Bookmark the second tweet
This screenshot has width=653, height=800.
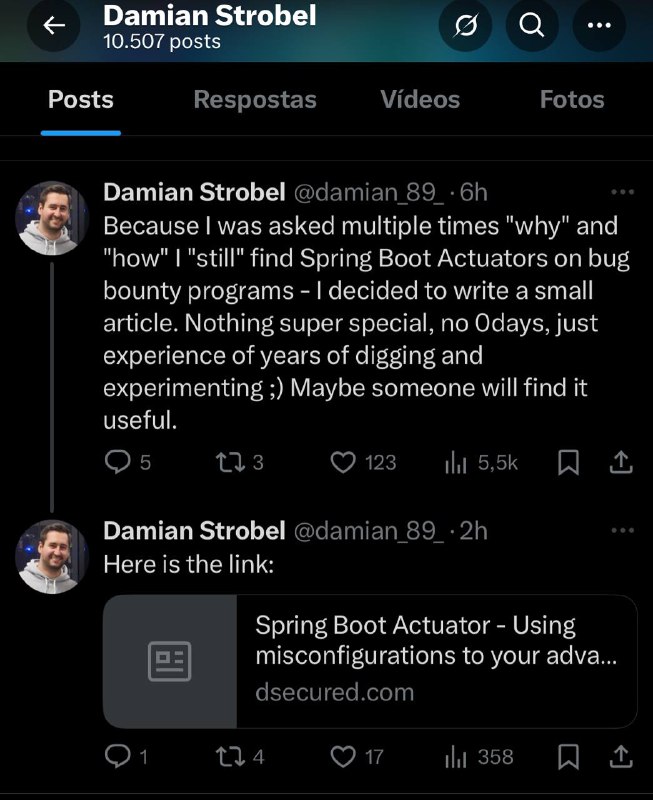568,757
